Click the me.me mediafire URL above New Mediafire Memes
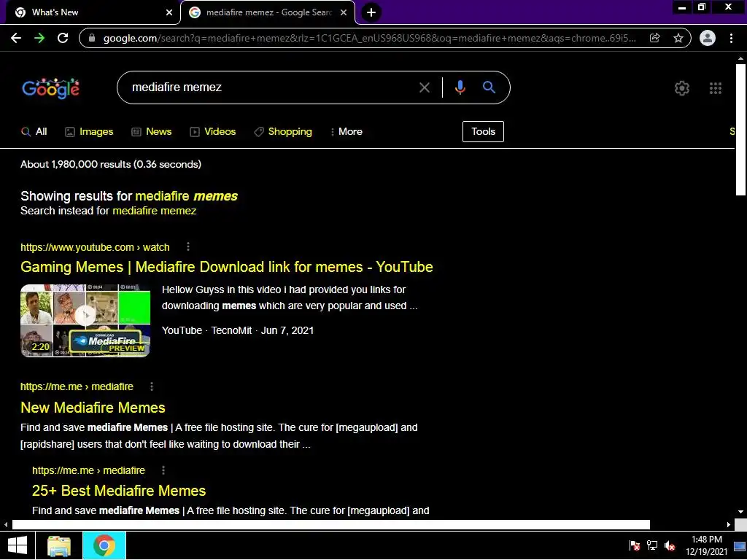 (x=77, y=386)
